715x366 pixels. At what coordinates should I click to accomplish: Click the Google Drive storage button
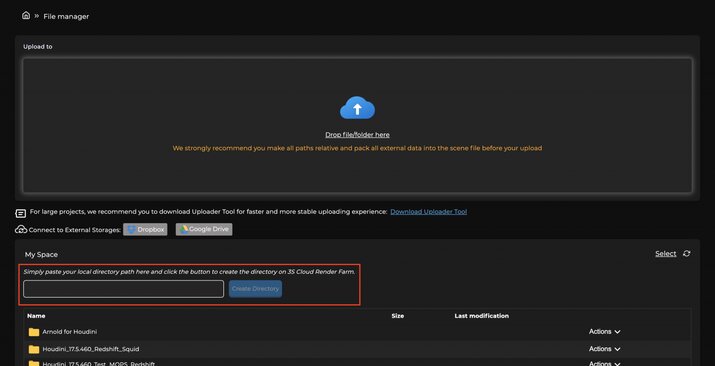click(x=204, y=230)
